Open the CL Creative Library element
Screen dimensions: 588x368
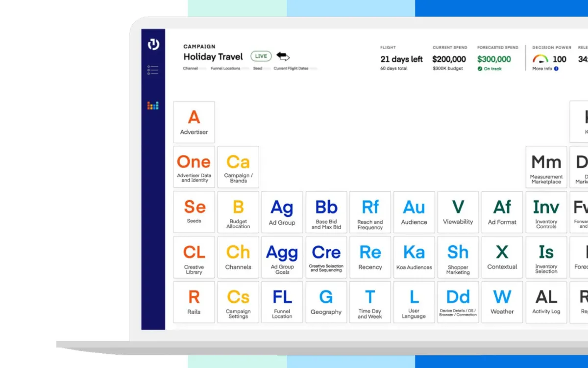(194, 257)
